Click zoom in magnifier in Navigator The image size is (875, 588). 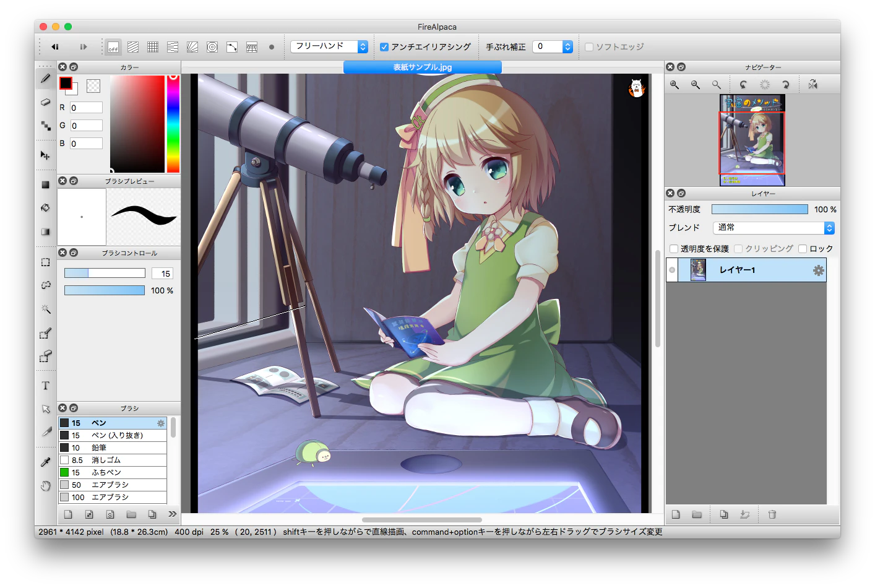coord(675,85)
